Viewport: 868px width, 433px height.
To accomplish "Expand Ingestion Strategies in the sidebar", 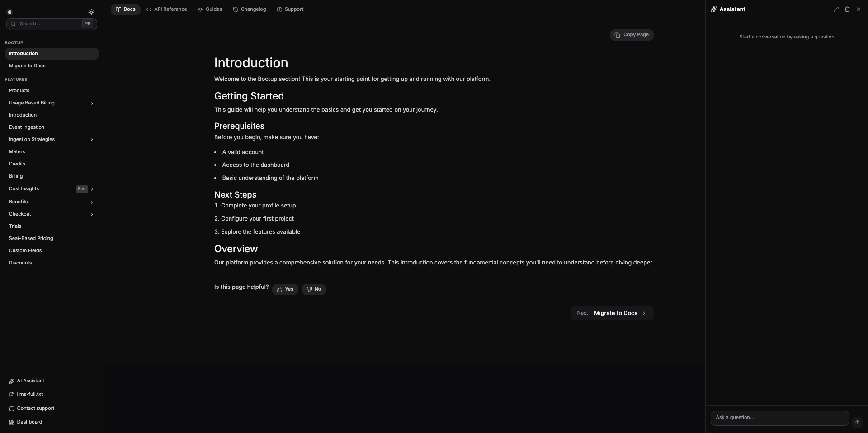I will tap(92, 140).
